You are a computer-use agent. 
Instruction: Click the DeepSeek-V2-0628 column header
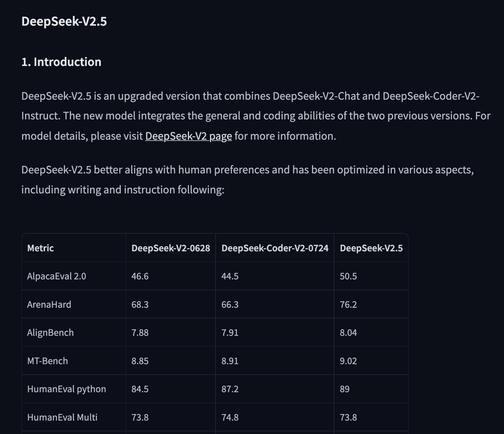click(x=171, y=248)
